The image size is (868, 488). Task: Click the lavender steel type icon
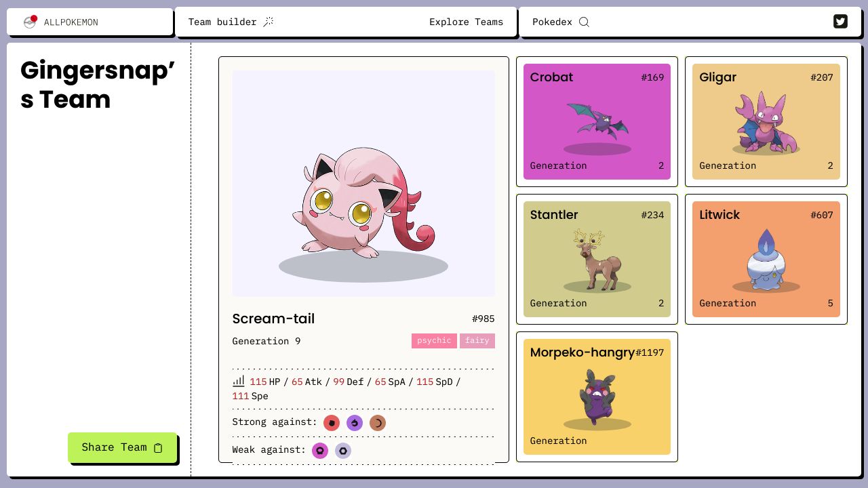343,450
